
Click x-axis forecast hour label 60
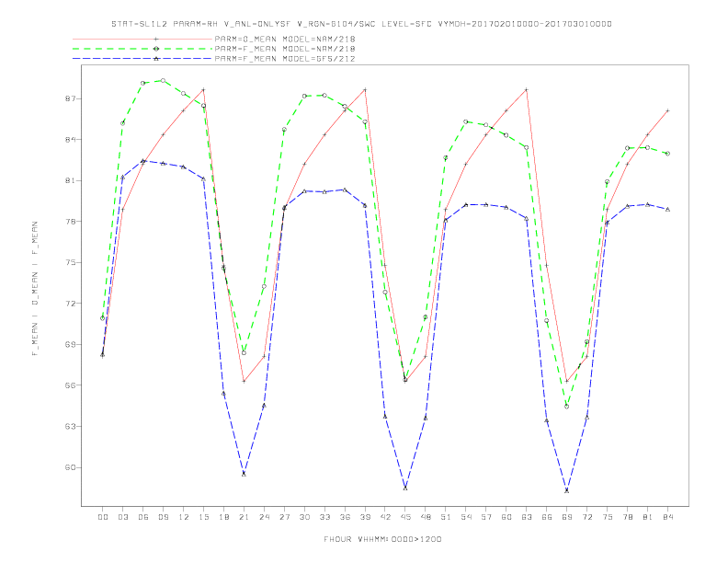click(506, 517)
